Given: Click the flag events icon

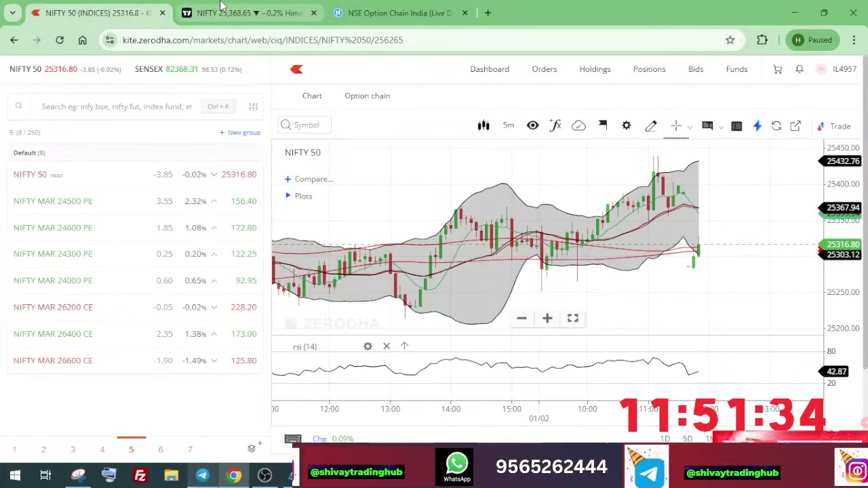Looking at the screenshot, I should 603,125.
